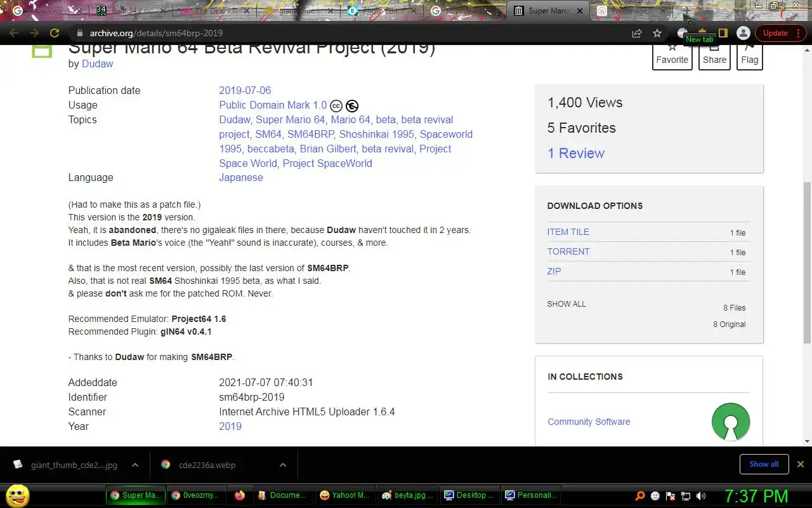Open beyta.jpg taskbar window
The image size is (812, 508).
pyautogui.click(x=408, y=495)
